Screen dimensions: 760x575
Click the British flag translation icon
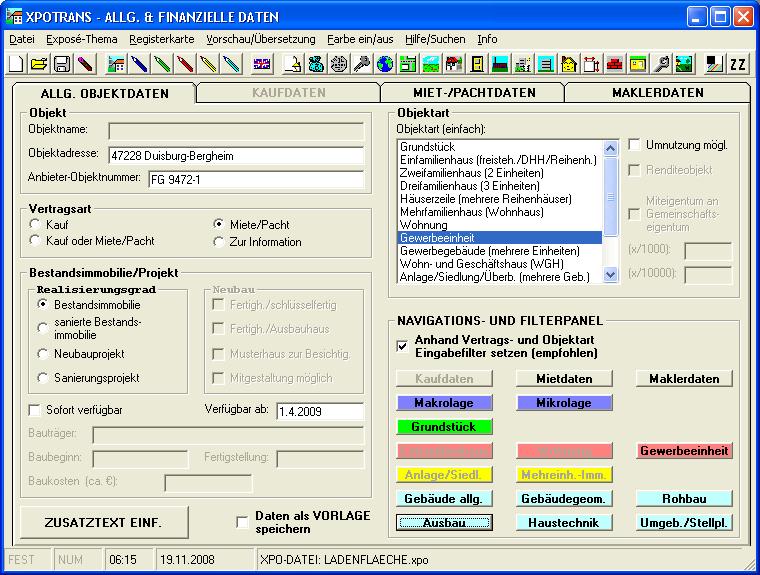click(x=261, y=65)
